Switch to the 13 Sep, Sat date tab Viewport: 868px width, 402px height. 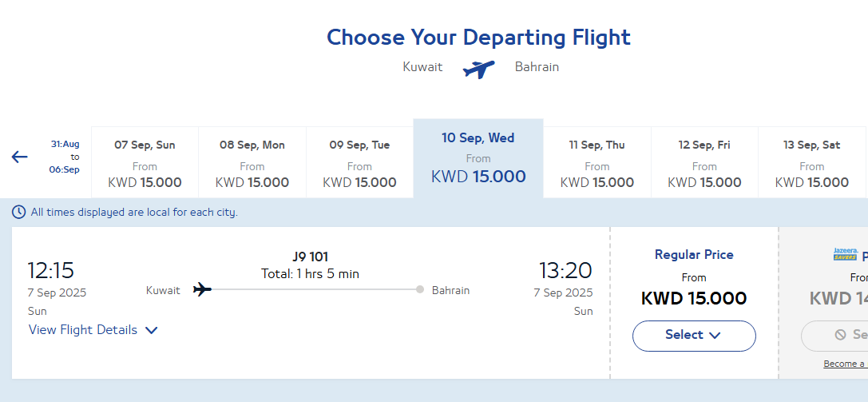click(811, 162)
